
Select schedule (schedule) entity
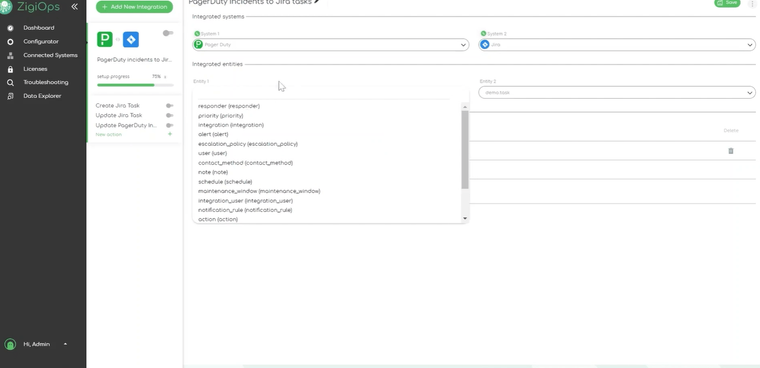pos(225,182)
